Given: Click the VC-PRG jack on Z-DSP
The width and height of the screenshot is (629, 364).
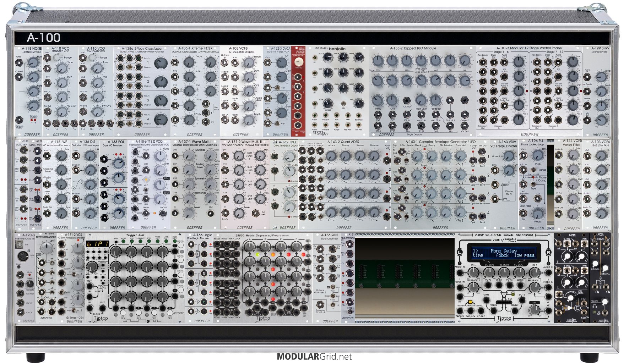Looking at the screenshot, I should 482,311.
